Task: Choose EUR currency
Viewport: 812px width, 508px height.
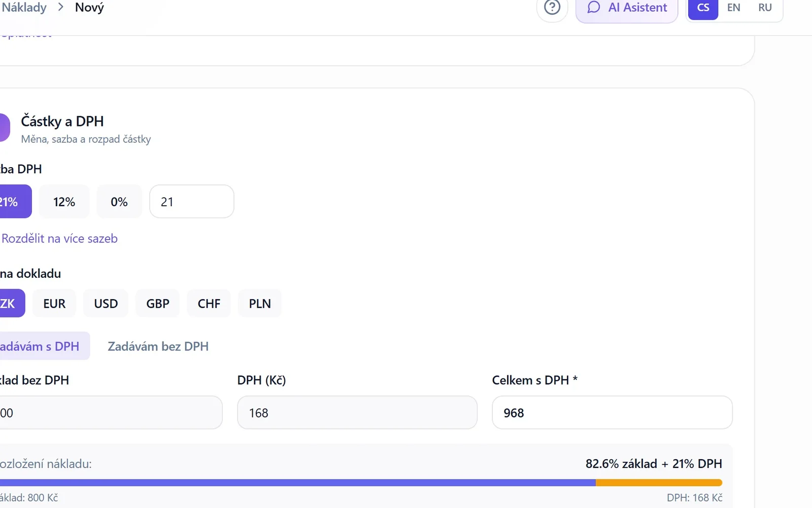Action: click(54, 303)
